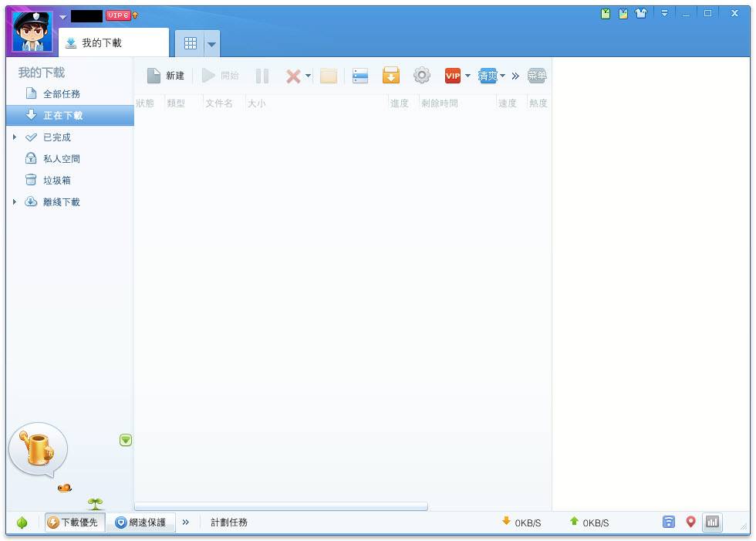The image size is (756, 541).
Task: Click the upload speed 0KB/S indicator
Action: pos(589,522)
